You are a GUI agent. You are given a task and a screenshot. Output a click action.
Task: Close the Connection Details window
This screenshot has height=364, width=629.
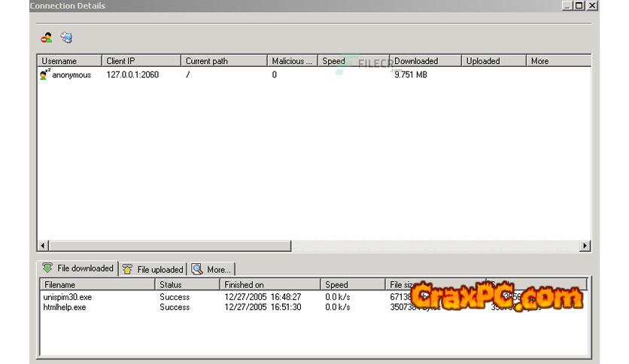tap(592, 5)
